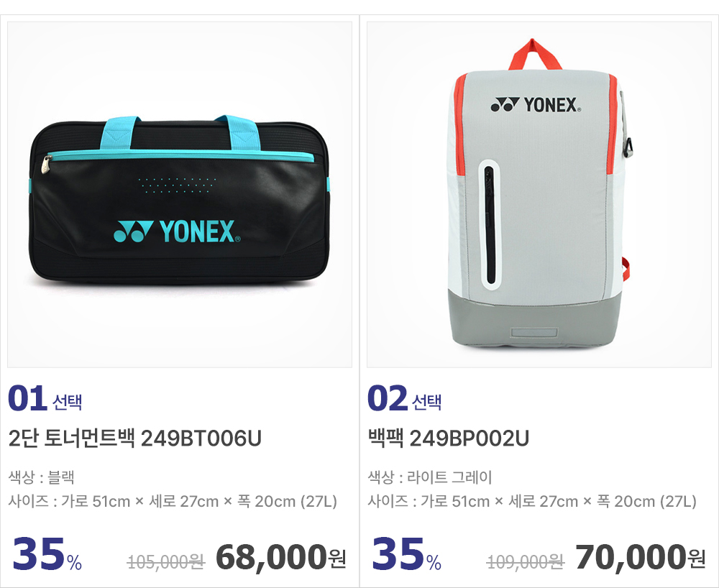Click the red top handle of the backpack

pos(535,55)
